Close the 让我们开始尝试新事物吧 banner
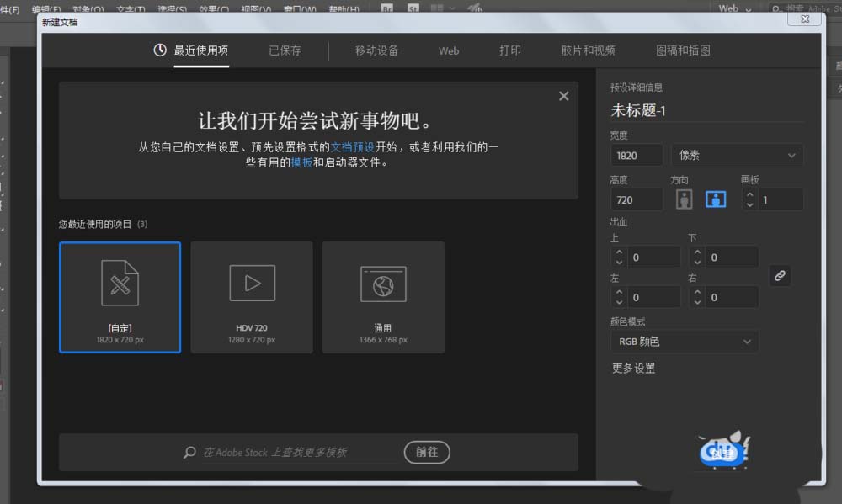This screenshot has height=504, width=842. (x=563, y=96)
